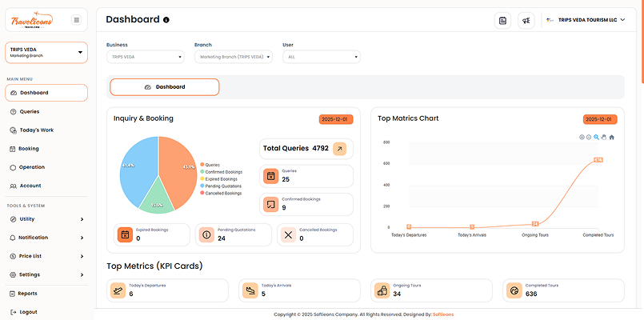Click the chart zoom-in plus icon
Screen dimensions: 644x320
click(x=582, y=137)
